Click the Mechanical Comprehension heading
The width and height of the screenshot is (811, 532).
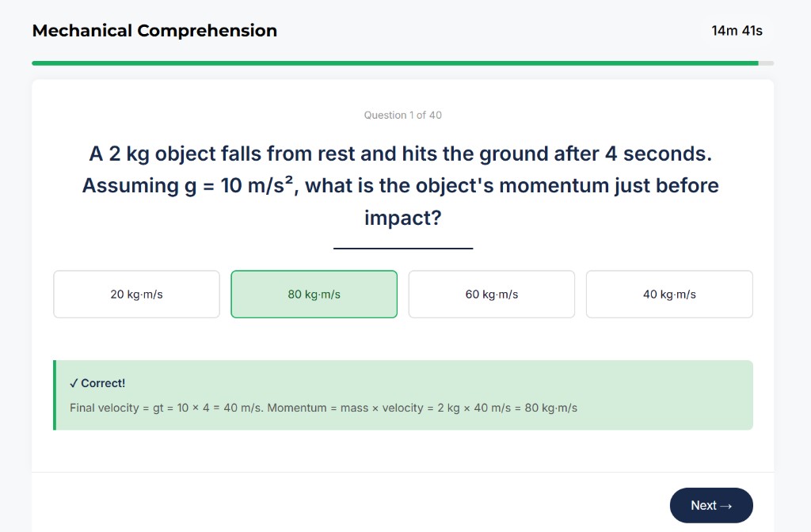click(x=154, y=30)
